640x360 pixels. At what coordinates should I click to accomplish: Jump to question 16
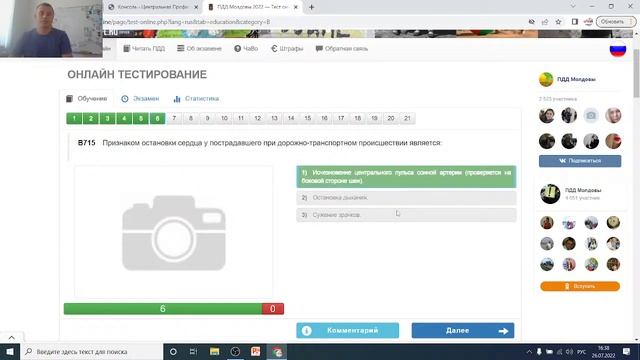click(x=324, y=118)
